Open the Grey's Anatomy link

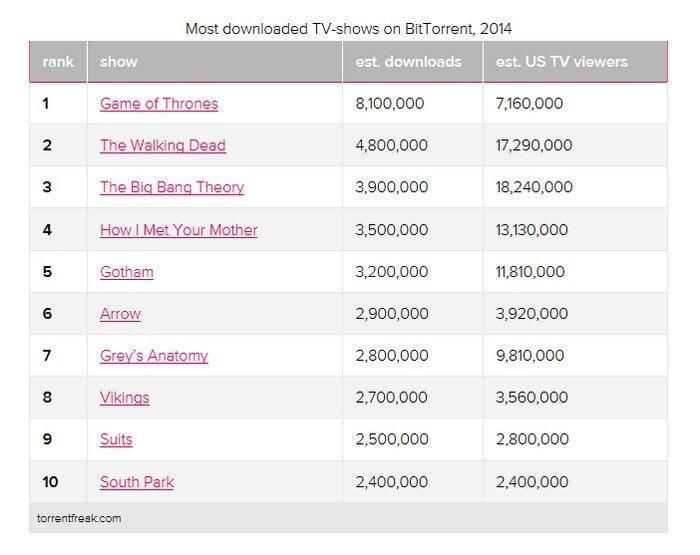(154, 355)
